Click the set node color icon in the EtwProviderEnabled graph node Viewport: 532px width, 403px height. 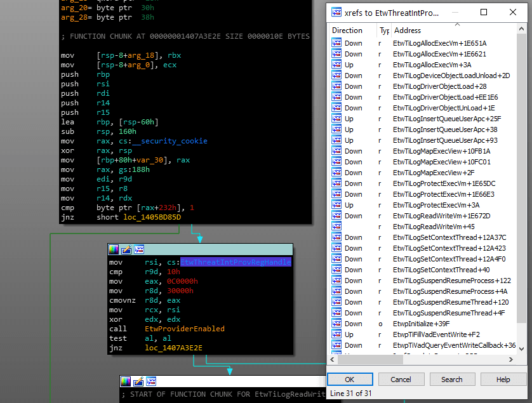click(x=114, y=249)
